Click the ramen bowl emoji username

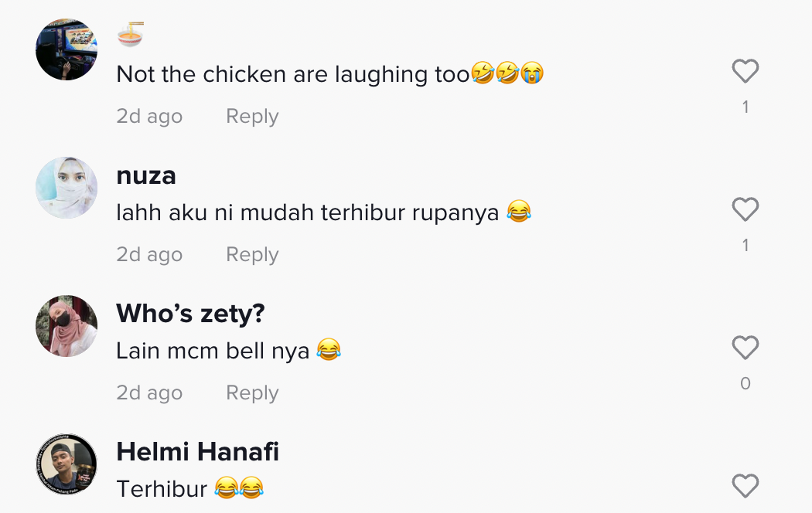pyautogui.click(x=130, y=35)
